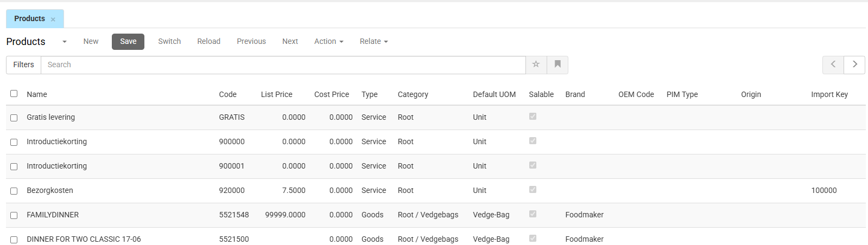Go to previous page with left chevron
This screenshot has height=245, width=868.
tap(833, 65)
